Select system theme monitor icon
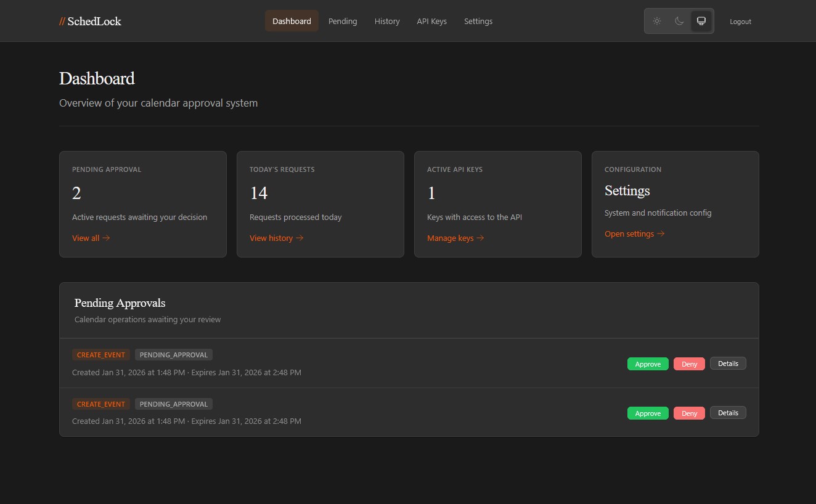The height and width of the screenshot is (504, 816). tap(701, 21)
